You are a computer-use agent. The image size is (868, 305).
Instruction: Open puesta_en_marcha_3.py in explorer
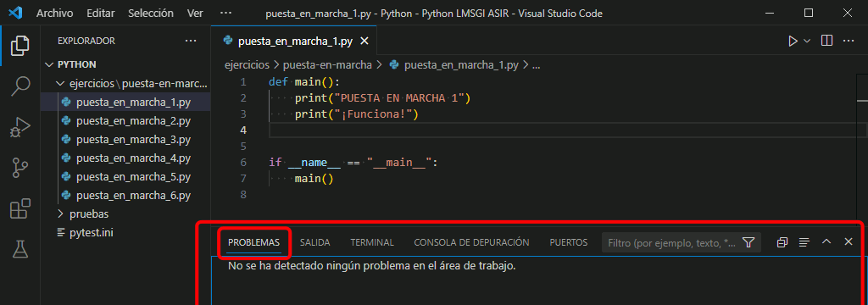(x=125, y=139)
